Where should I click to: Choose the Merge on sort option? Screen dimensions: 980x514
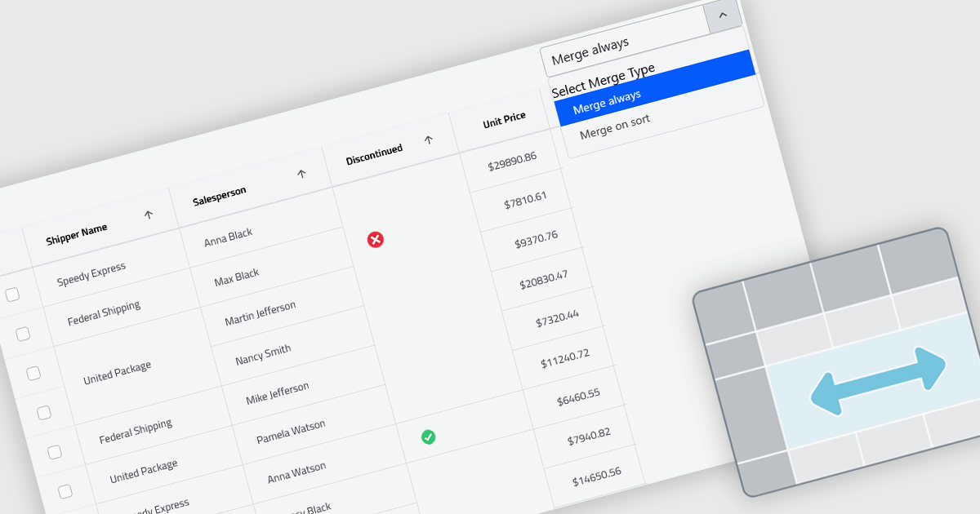[x=615, y=127]
